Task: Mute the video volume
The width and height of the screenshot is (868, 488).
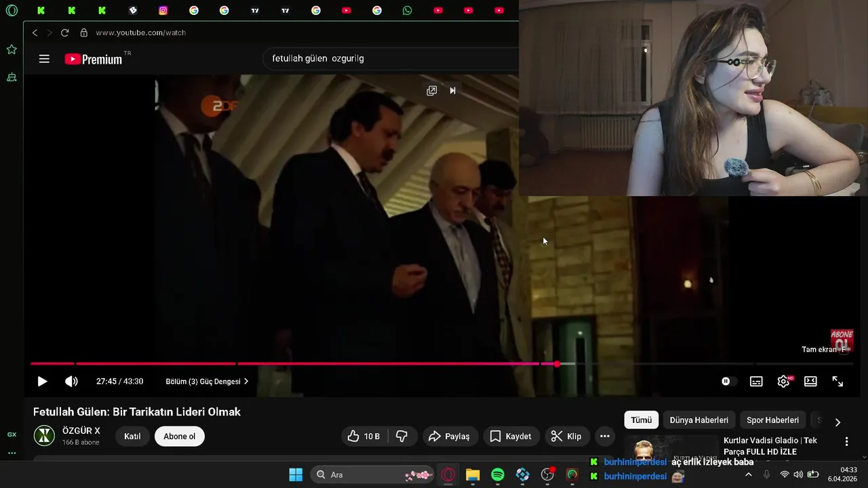Action: click(x=71, y=382)
